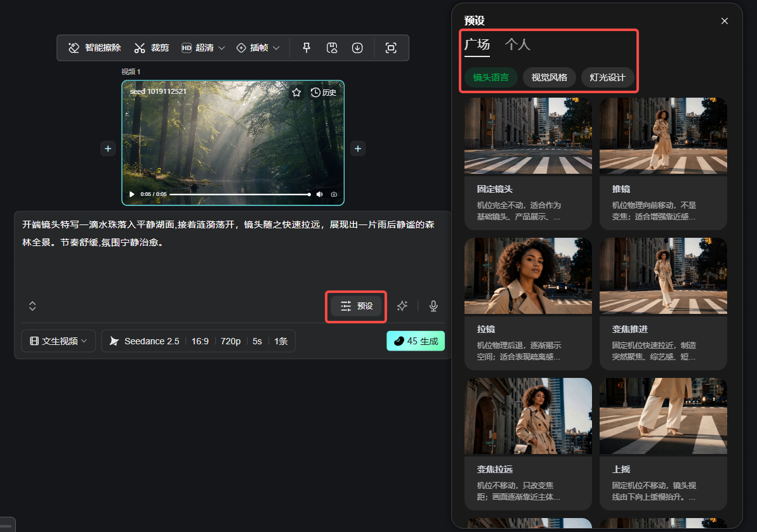Click the video progress bar
The width and height of the screenshot is (757, 532).
[x=240, y=195]
